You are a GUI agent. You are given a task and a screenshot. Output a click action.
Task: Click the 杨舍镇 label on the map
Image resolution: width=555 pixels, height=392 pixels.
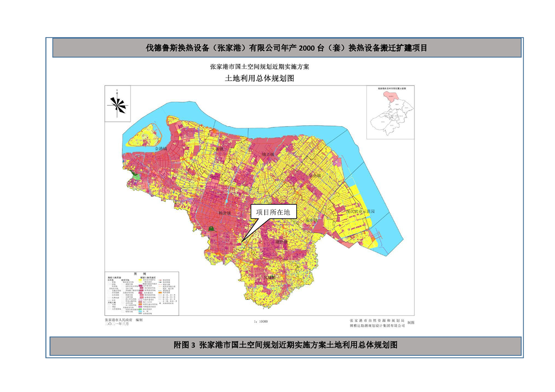(x=225, y=214)
